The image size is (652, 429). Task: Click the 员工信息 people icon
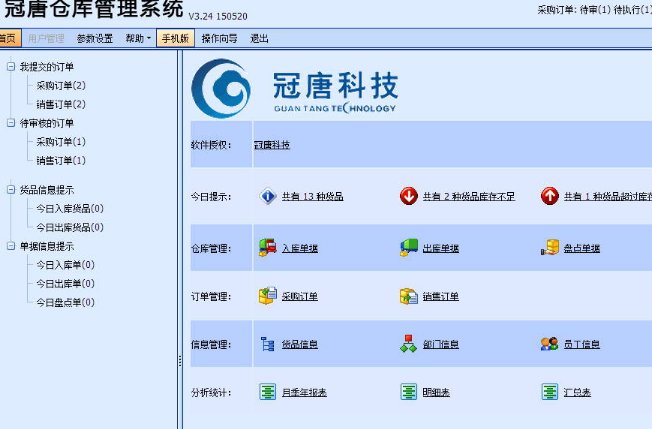click(x=550, y=344)
